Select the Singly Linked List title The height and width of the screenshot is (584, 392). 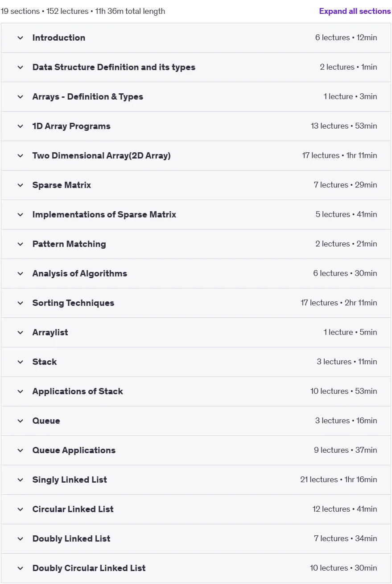click(x=70, y=480)
